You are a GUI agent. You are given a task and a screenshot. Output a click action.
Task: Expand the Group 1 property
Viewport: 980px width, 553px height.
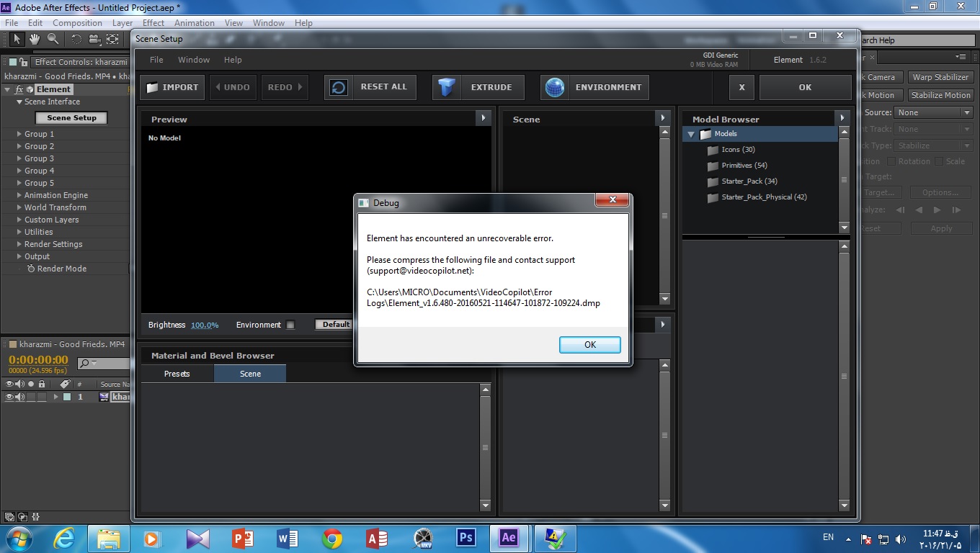(x=19, y=134)
